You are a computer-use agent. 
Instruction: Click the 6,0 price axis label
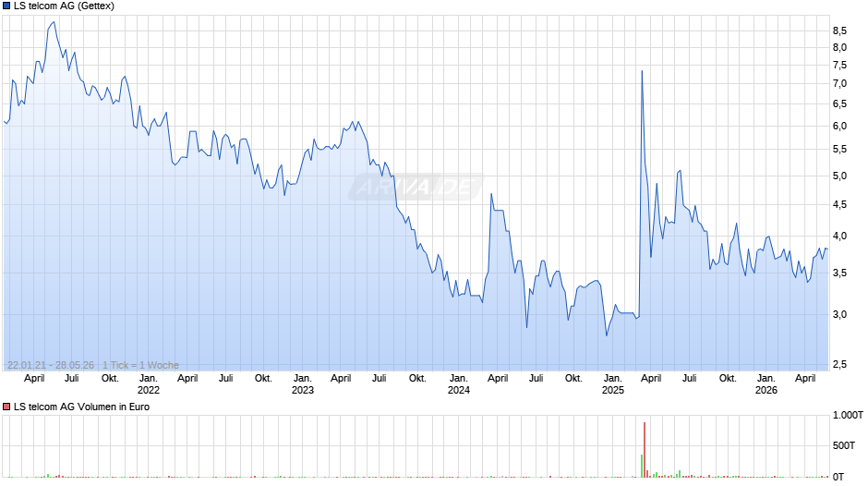839,126
